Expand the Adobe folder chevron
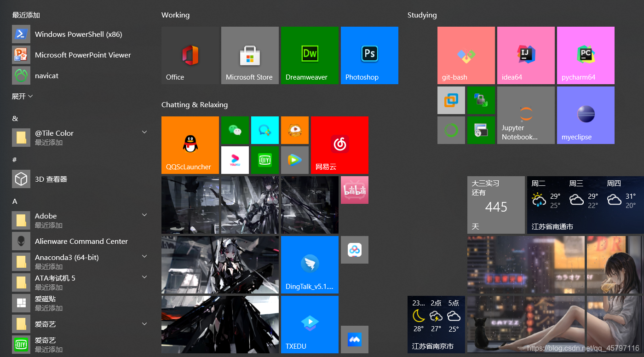Viewport: 644px width, 357px height. 144,215
